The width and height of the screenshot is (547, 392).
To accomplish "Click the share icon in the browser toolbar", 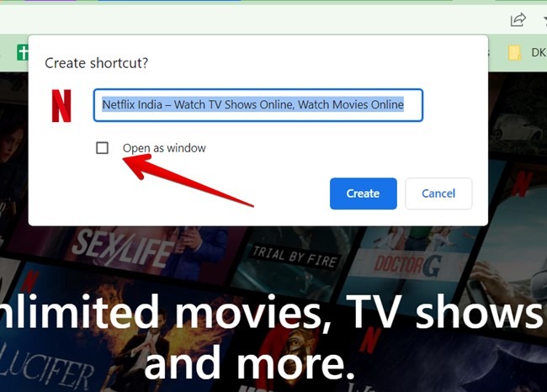I will 518,19.
